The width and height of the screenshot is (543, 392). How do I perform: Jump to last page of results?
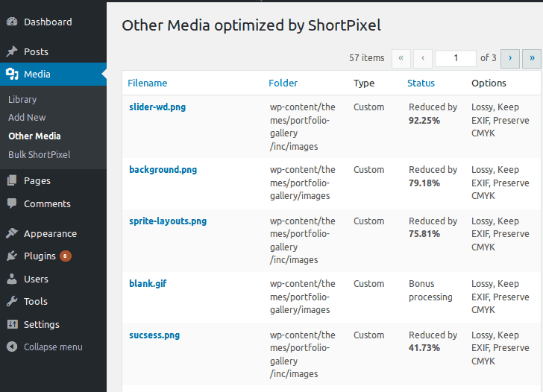[532, 58]
